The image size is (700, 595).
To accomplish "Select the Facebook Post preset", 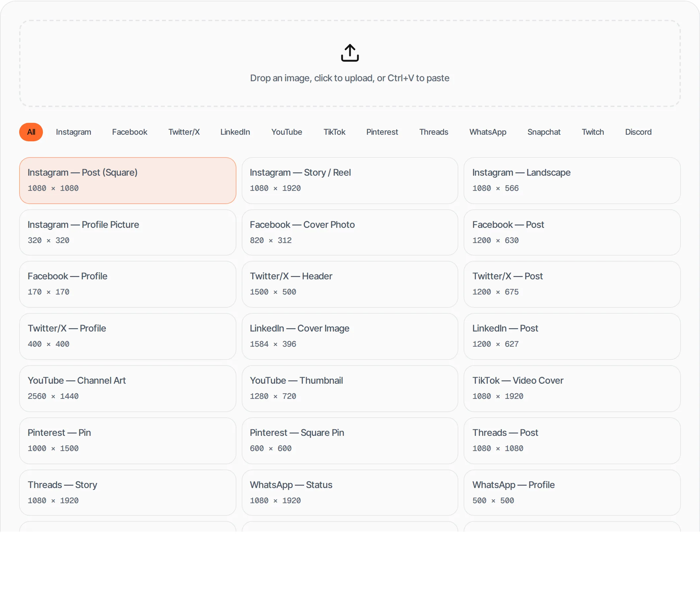I will 572,232.
